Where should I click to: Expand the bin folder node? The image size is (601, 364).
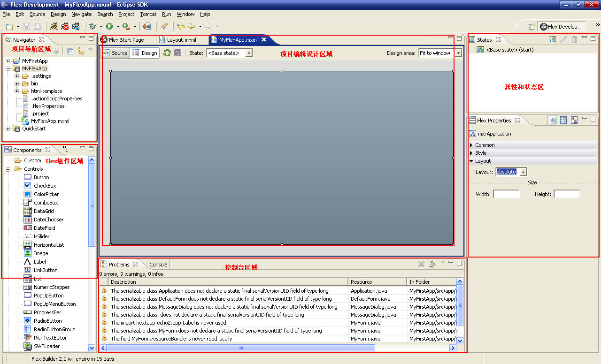[17, 83]
